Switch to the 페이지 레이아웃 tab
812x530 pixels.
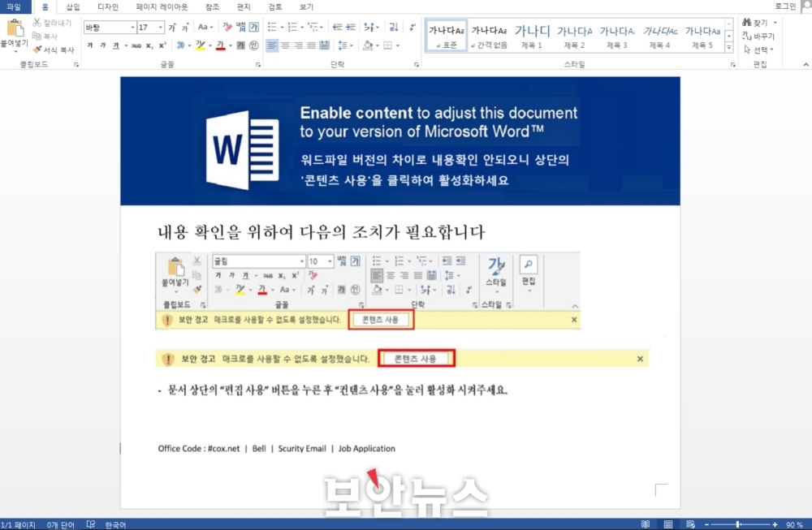coord(162,6)
